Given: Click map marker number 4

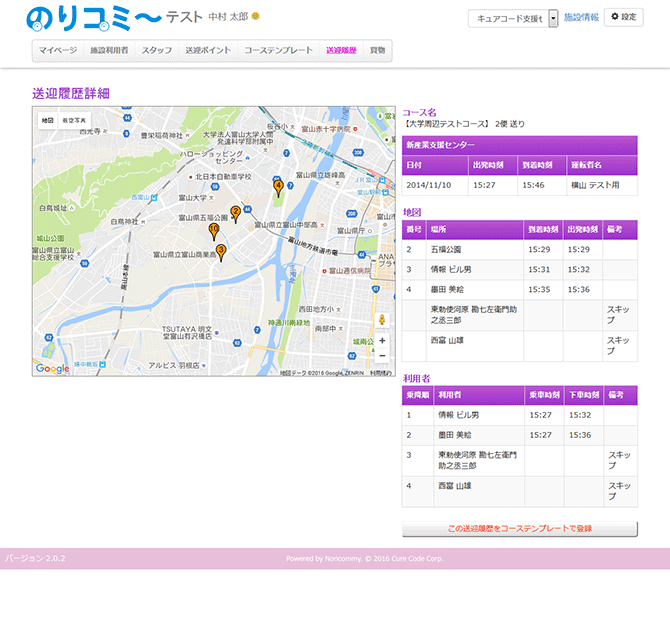Looking at the screenshot, I should [278, 186].
